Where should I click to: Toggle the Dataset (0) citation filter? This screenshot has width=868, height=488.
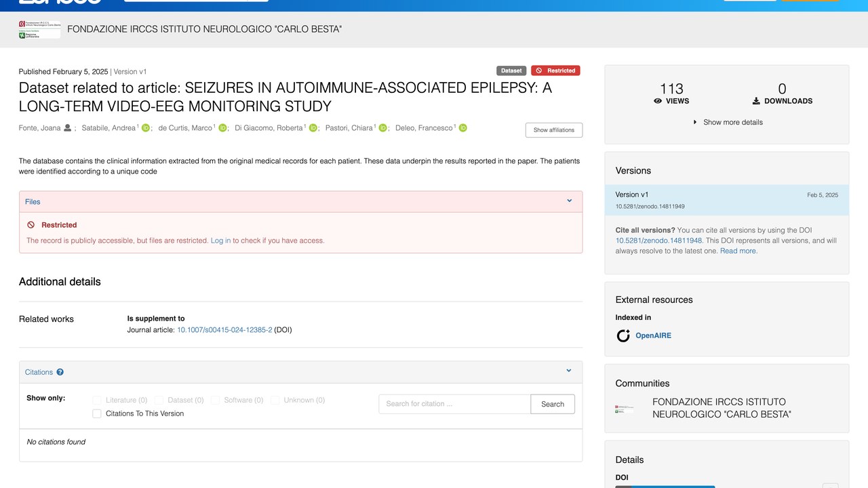159,401
